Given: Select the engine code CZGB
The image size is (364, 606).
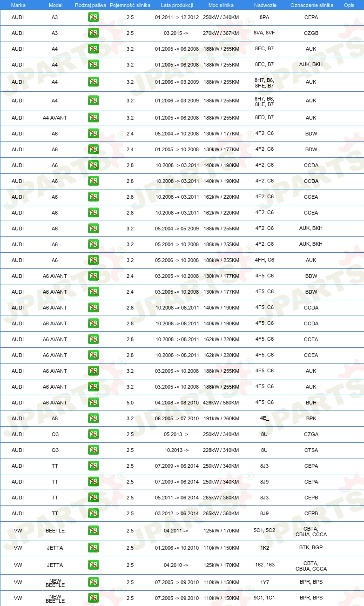Looking at the screenshot, I should (x=311, y=33).
